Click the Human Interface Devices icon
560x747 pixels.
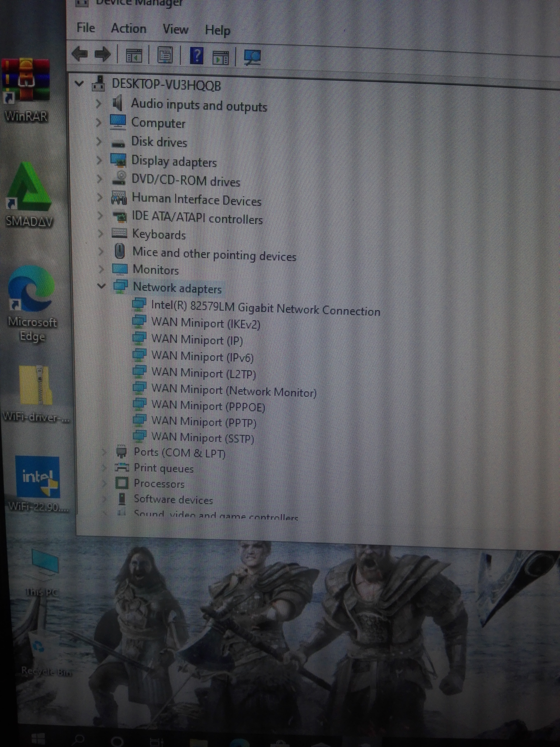119,198
